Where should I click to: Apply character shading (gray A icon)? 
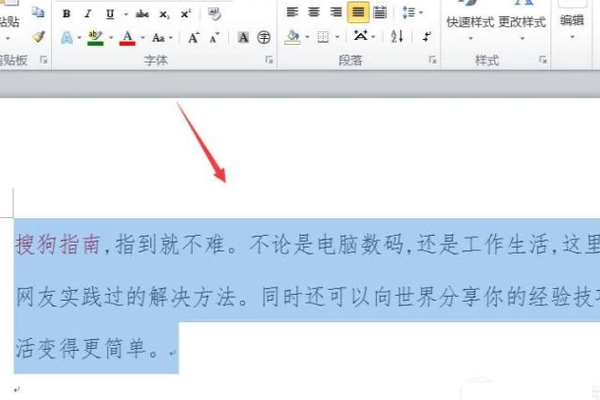coord(243,38)
